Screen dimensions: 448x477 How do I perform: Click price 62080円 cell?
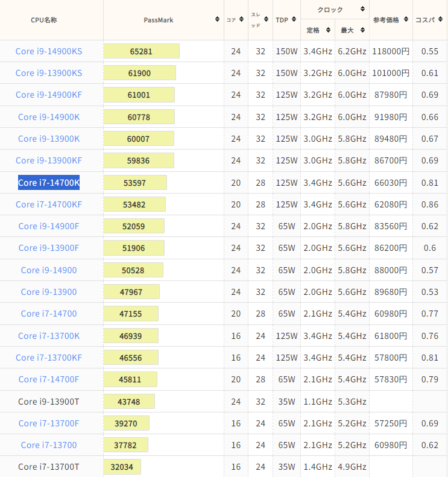[391, 204]
